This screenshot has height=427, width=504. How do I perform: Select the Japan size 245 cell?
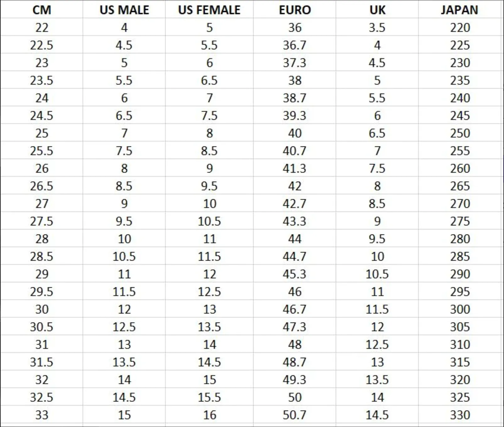coord(460,115)
